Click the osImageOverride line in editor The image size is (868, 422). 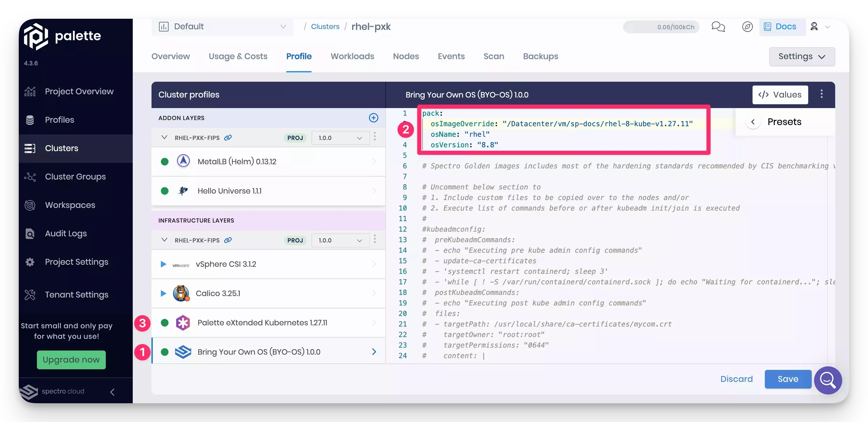click(x=561, y=124)
